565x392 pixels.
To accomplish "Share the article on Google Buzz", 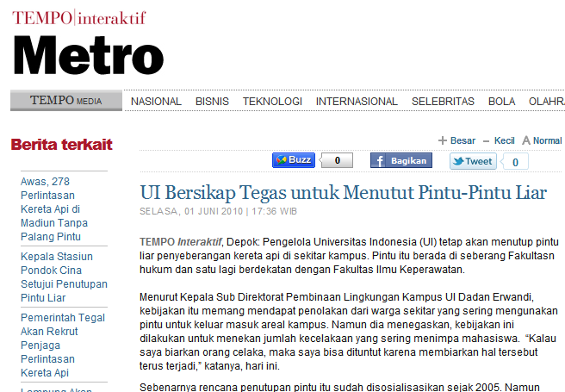I will pos(294,160).
